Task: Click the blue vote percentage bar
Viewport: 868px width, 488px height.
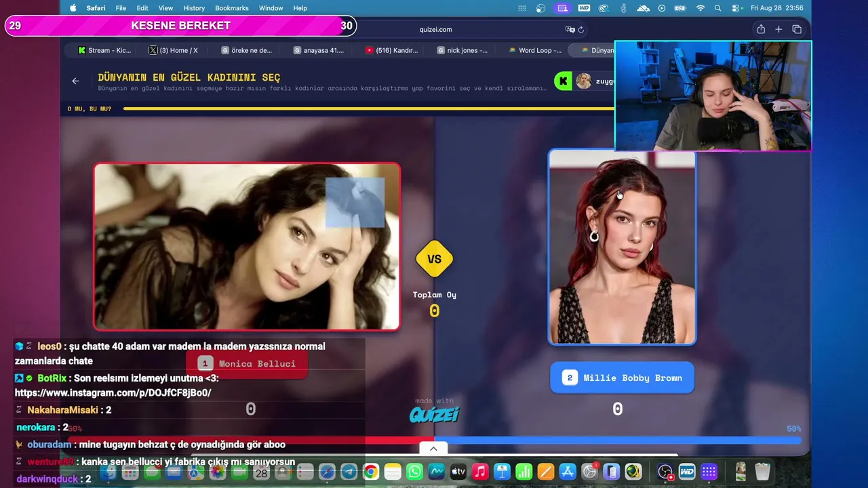Action: (x=617, y=441)
